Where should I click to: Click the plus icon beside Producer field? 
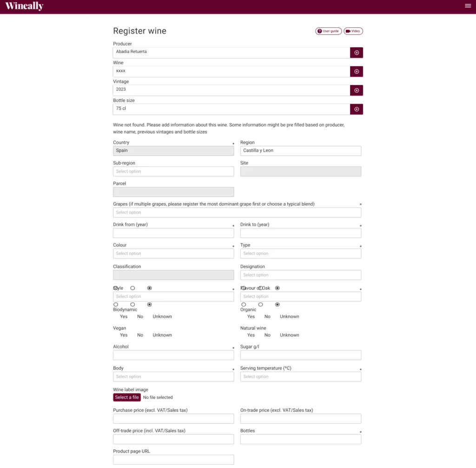357,53
